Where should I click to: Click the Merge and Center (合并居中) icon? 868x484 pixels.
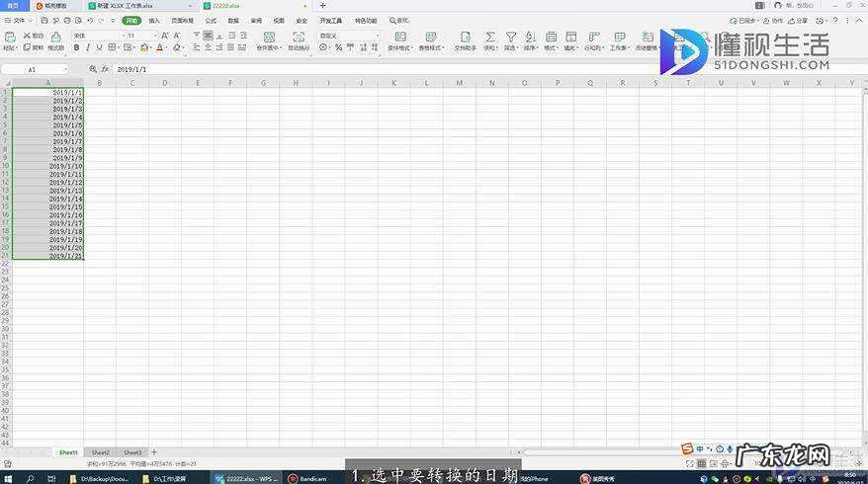pyautogui.click(x=267, y=37)
